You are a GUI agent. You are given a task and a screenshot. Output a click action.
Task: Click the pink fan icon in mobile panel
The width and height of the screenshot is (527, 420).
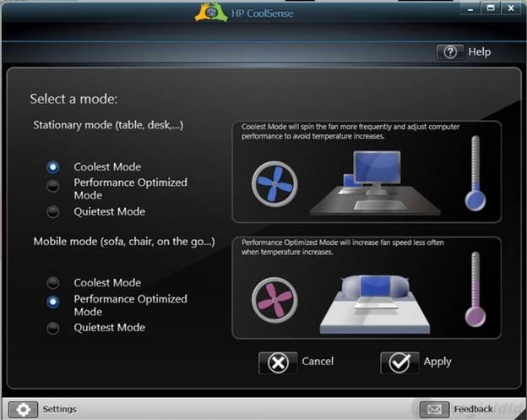274,300
